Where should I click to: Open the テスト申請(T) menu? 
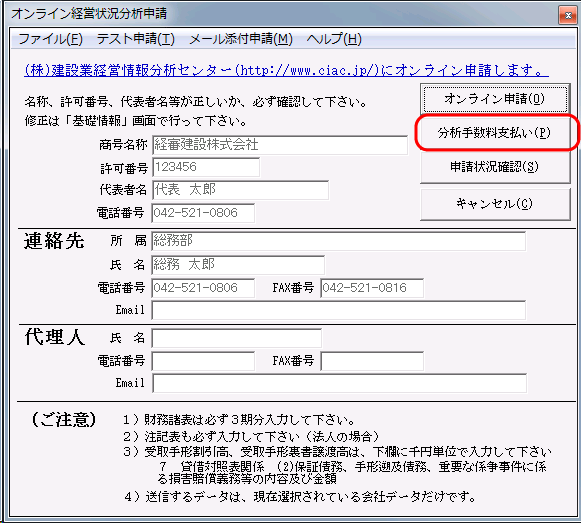click(x=136, y=39)
